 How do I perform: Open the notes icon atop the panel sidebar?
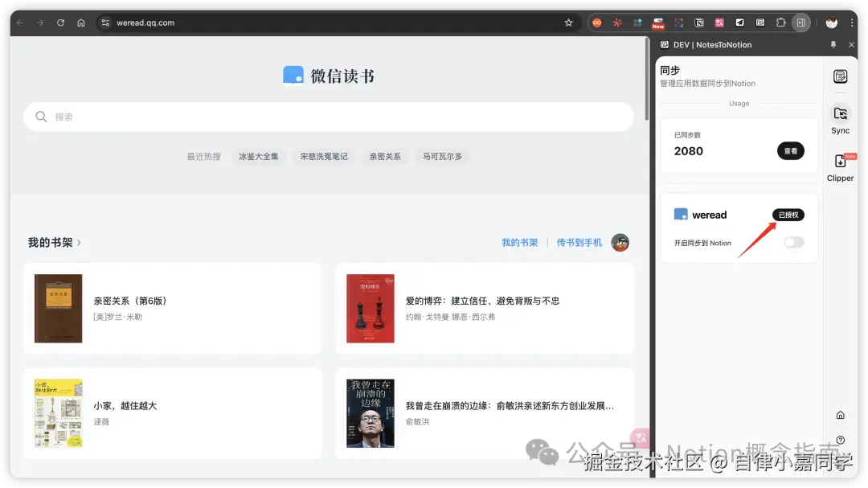click(841, 76)
